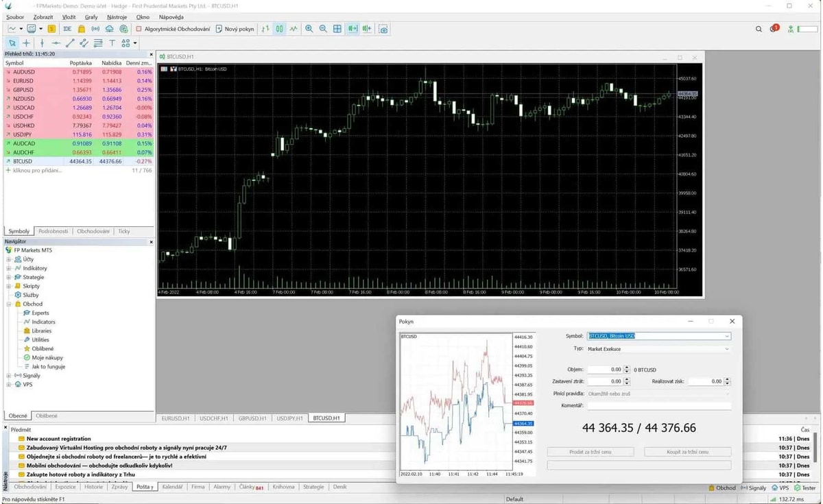
Task: Collapse the Obchod node in Navigator
Action: tap(9, 304)
